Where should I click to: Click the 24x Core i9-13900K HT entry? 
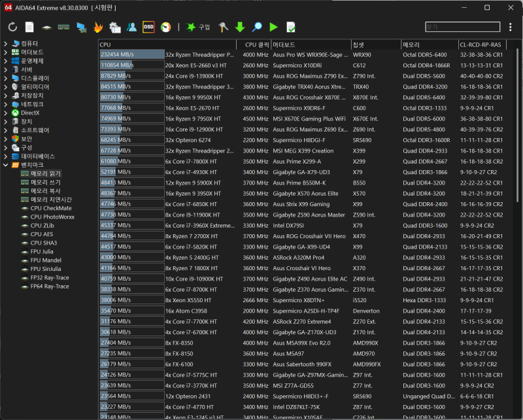click(x=194, y=76)
